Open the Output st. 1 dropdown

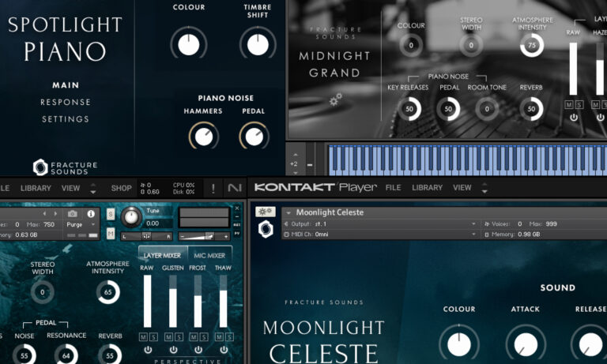pyautogui.click(x=380, y=224)
